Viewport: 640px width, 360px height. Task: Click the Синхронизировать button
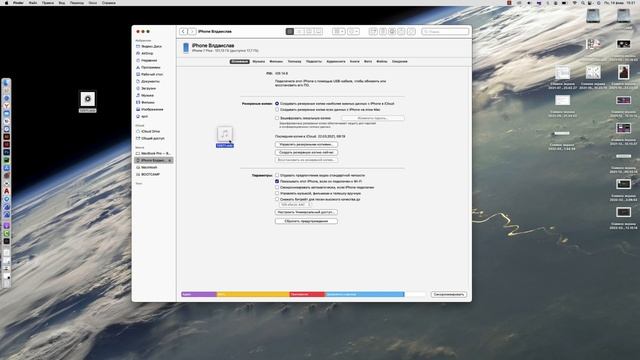coord(449,294)
